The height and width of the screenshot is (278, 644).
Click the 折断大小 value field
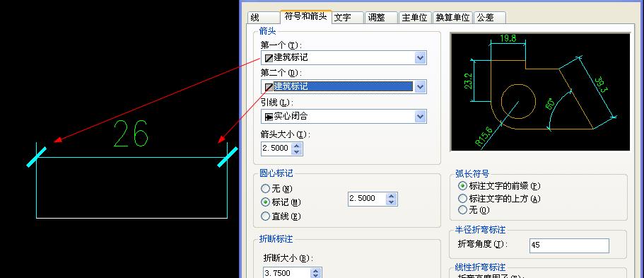coord(286,272)
